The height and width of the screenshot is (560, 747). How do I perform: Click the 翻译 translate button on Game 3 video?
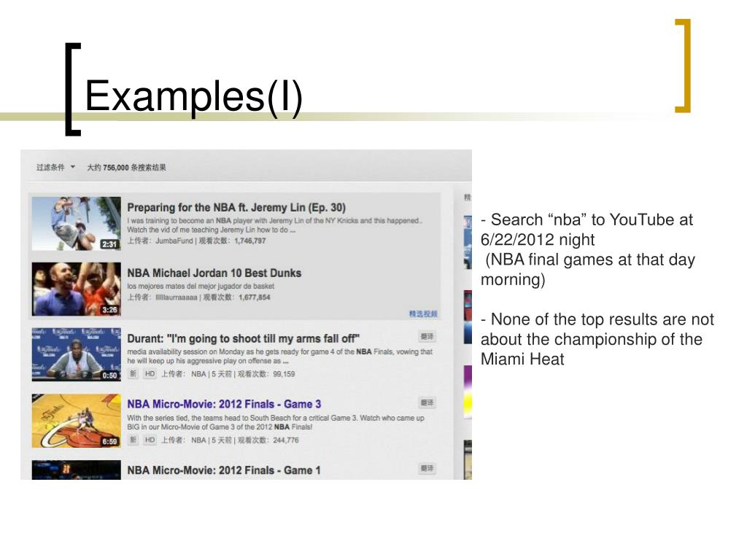coord(427,402)
